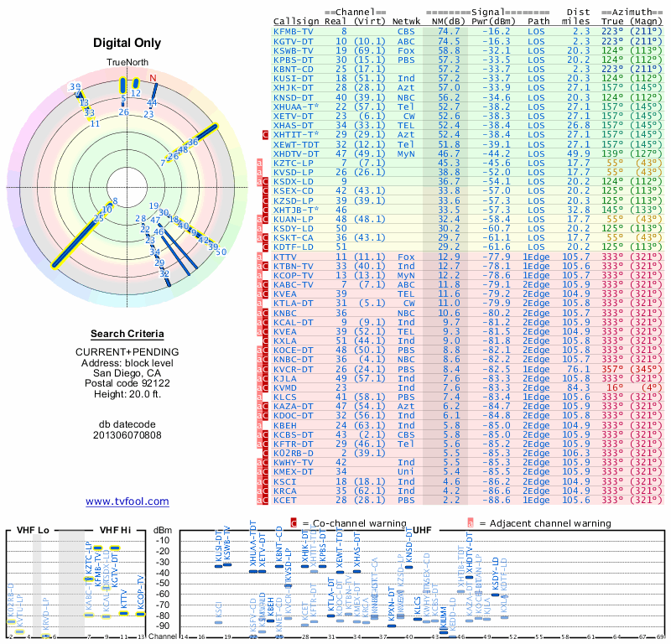671x644 pixels.
Task: Click the TrueNorth label above radar
Action: (x=127, y=63)
